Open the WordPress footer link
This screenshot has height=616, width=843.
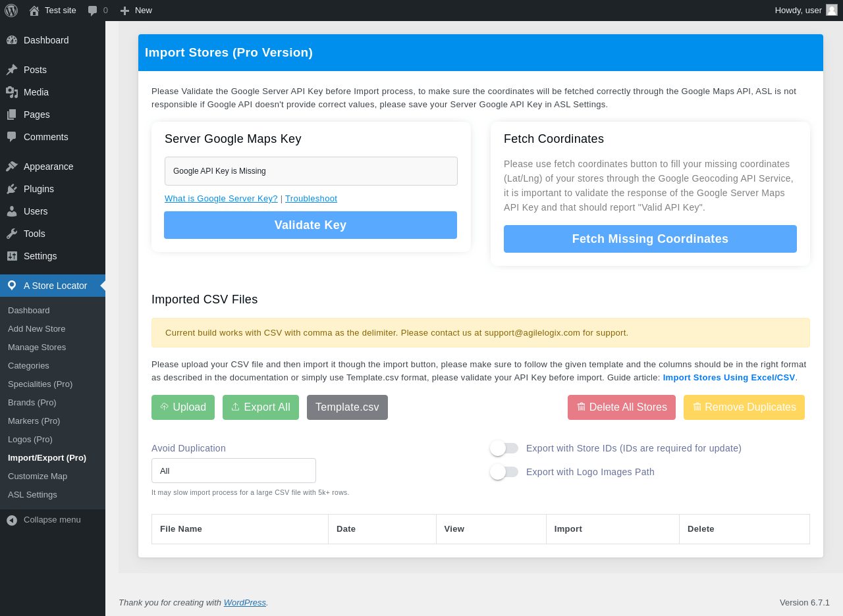(x=245, y=602)
